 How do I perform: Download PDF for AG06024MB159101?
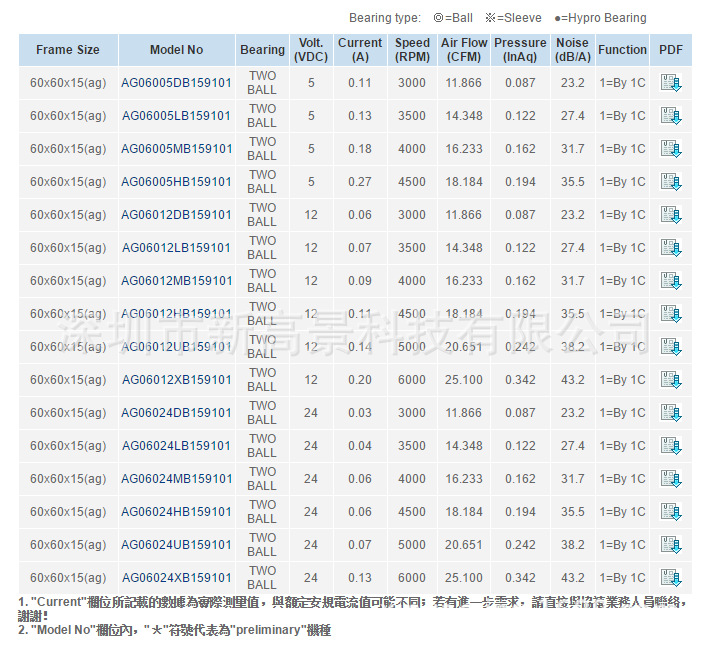671,479
